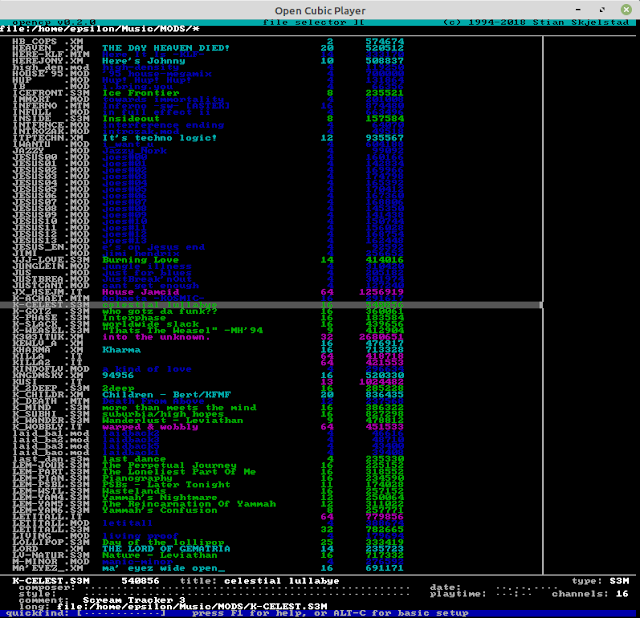This screenshot has height=618, width=640.
Task: Click file size 2680651 of K303ITUK
Action: [x=381, y=337]
